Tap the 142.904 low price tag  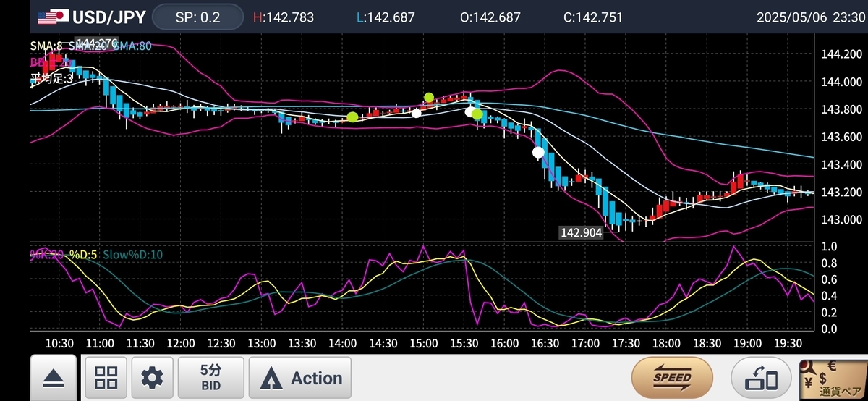(x=581, y=233)
